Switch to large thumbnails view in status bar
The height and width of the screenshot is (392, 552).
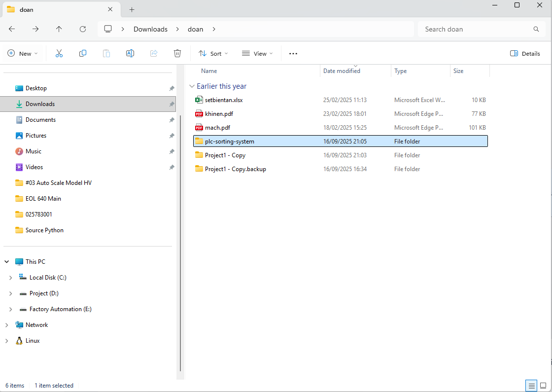[x=543, y=386]
